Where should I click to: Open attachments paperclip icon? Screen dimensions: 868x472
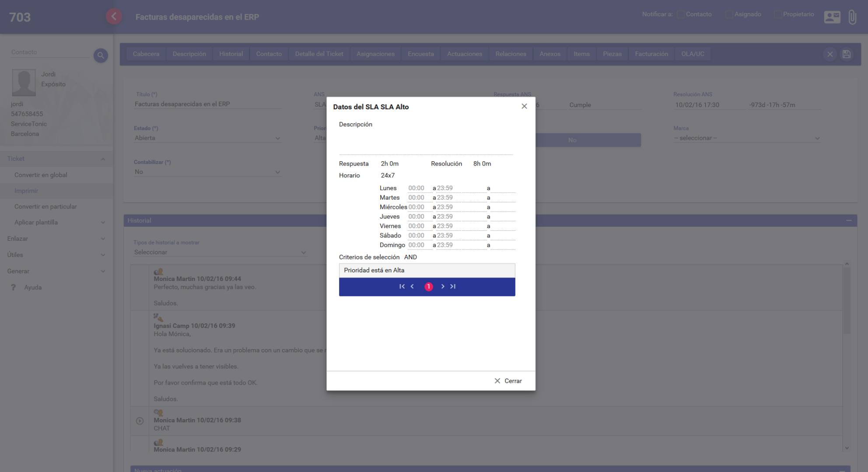click(x=852, y=17)
